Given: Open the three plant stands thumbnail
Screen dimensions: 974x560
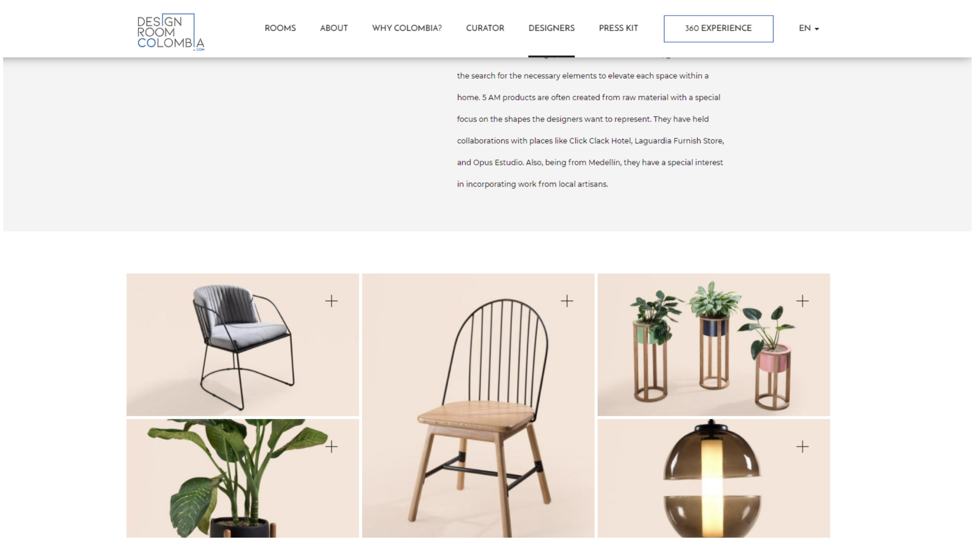Looking at the screenshot, I should click(x=713, y=345).
